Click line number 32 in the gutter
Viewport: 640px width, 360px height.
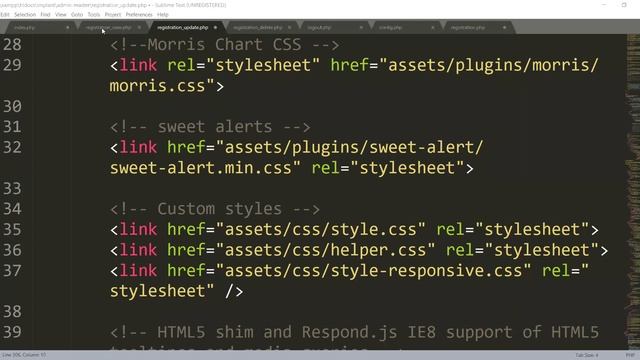point(12,147)
